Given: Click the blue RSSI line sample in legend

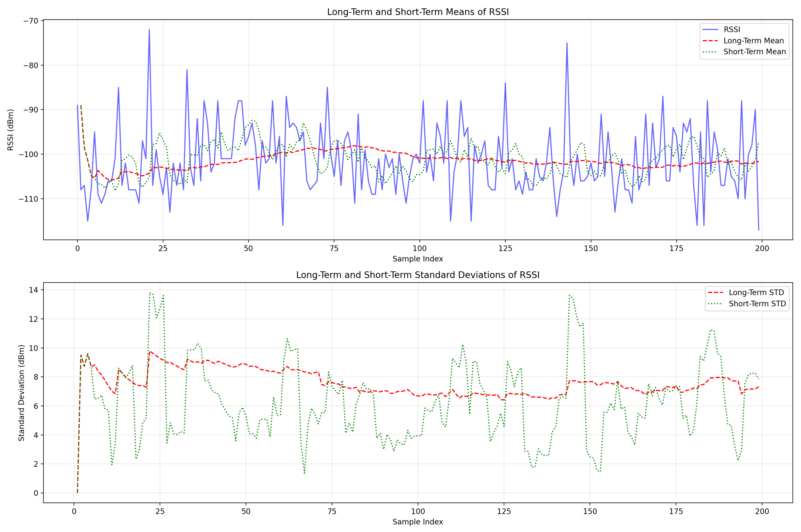Looking at the screenshot, I should pos(710,30).
